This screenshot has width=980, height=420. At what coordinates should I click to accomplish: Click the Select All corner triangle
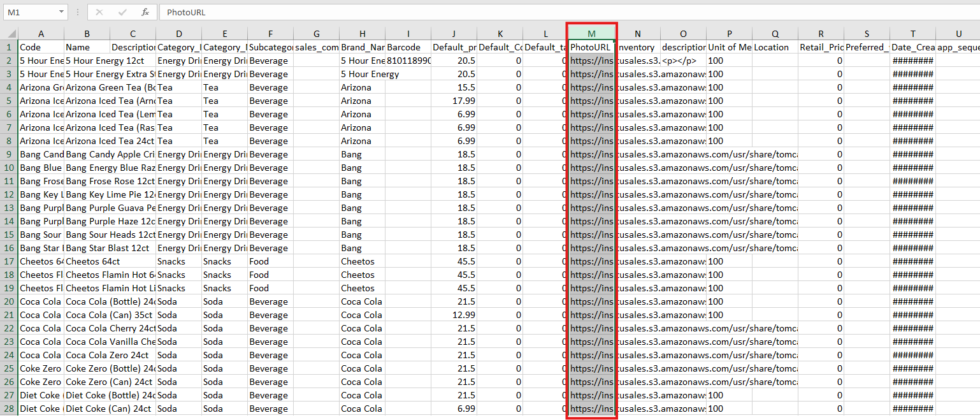point(9,34)
